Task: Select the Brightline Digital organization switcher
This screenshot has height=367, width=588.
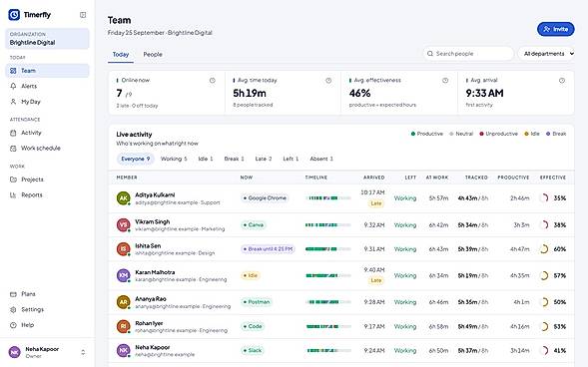Action: pos(47,39)
